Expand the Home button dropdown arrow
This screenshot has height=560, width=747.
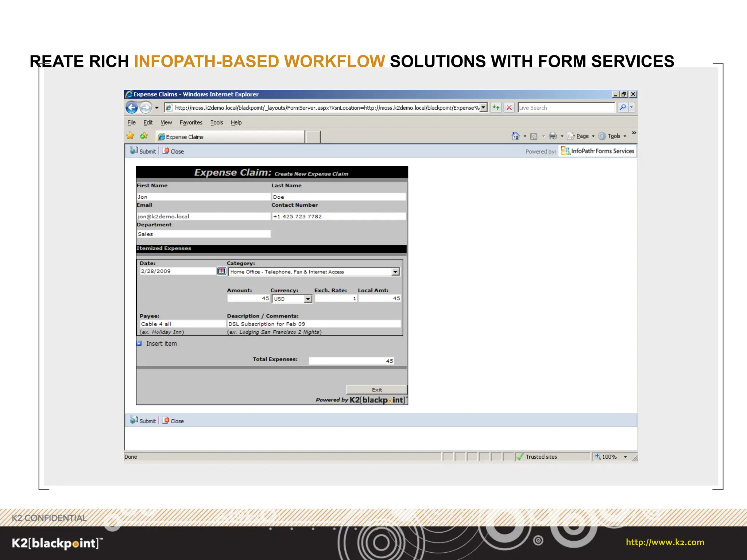525,136
